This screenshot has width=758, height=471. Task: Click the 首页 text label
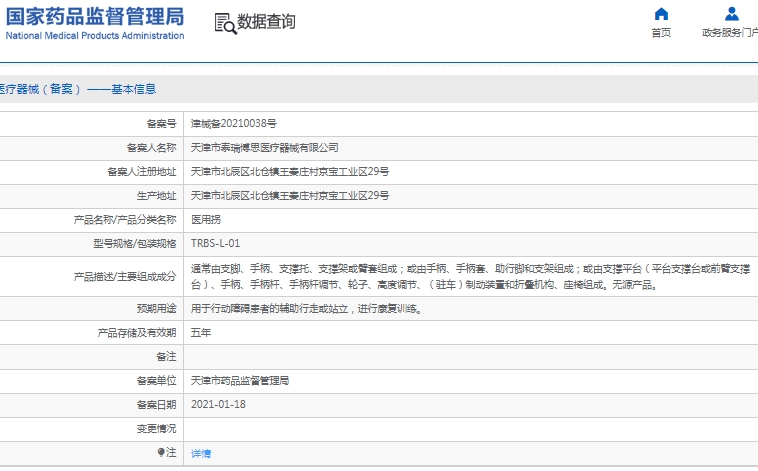(661, 32)
